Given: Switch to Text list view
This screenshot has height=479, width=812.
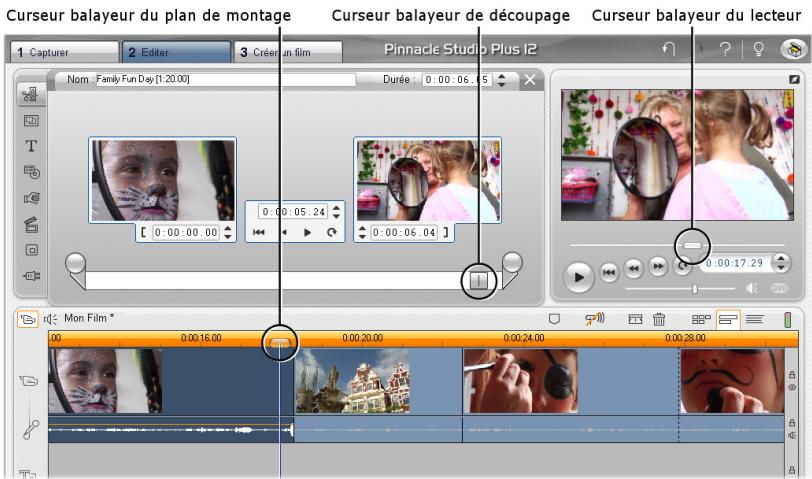Looking at the screenshot, I should click(754, 320).
